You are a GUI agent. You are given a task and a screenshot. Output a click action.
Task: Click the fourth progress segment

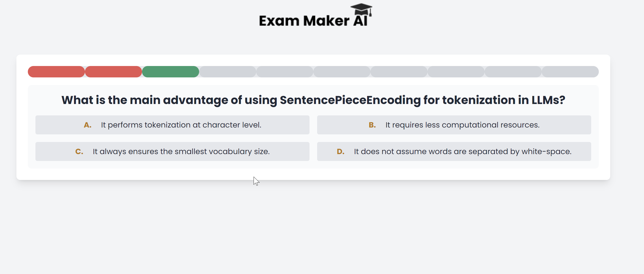227,72
